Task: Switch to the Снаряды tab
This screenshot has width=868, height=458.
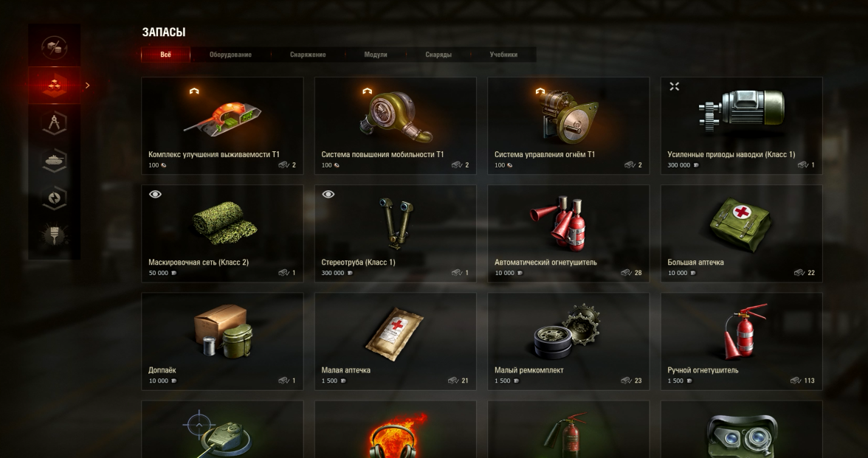Action: 438,55
